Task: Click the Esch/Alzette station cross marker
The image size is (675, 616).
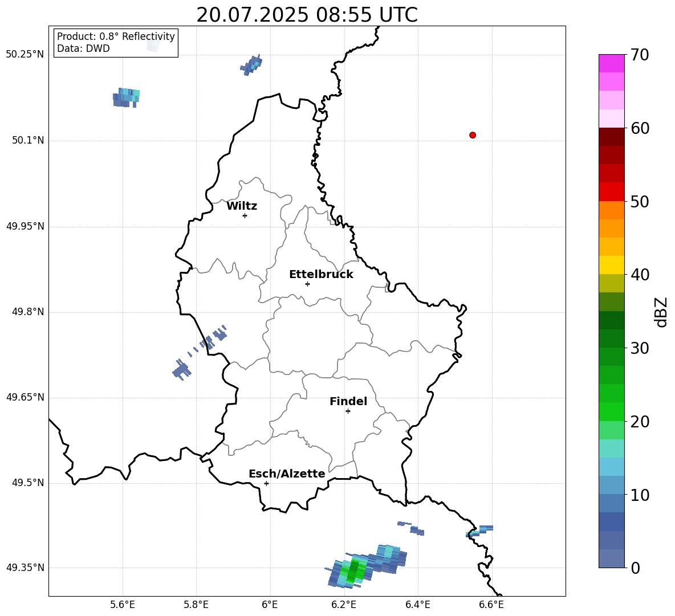Action: pos(266,483)
